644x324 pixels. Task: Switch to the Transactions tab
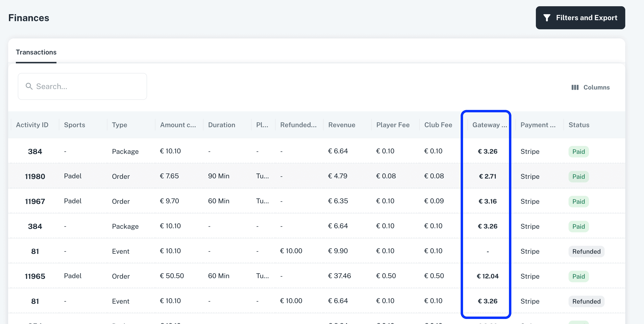[36, 52]
